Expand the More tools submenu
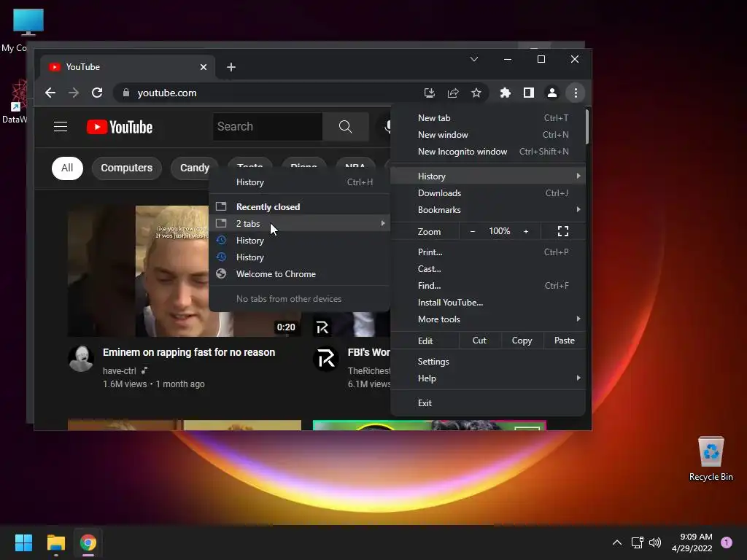 [x=488, y=319]
